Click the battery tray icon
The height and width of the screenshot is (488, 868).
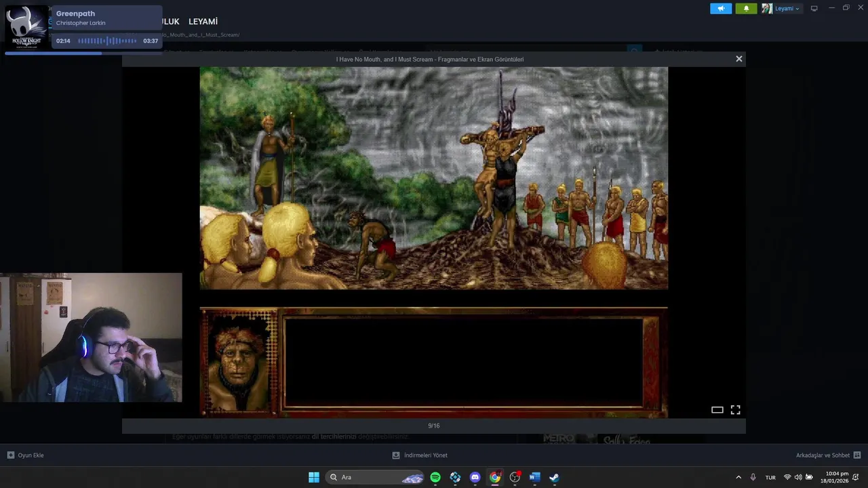pos(809,477)
